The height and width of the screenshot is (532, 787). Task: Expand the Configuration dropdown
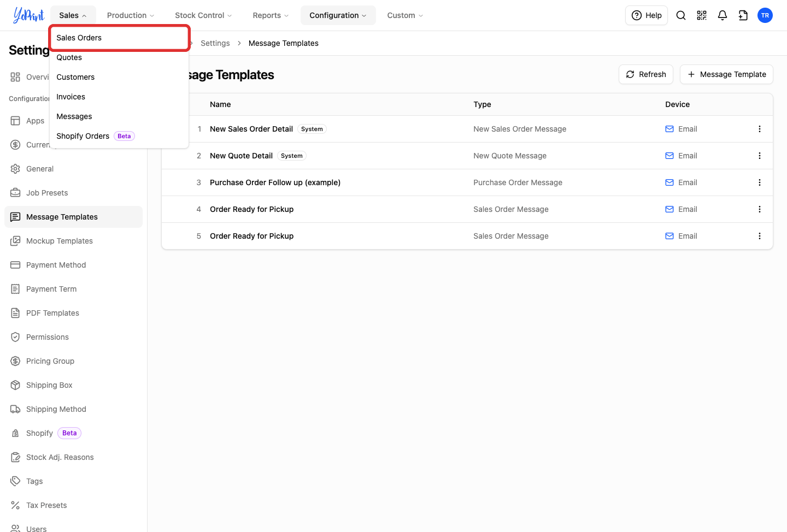[338, 15]
